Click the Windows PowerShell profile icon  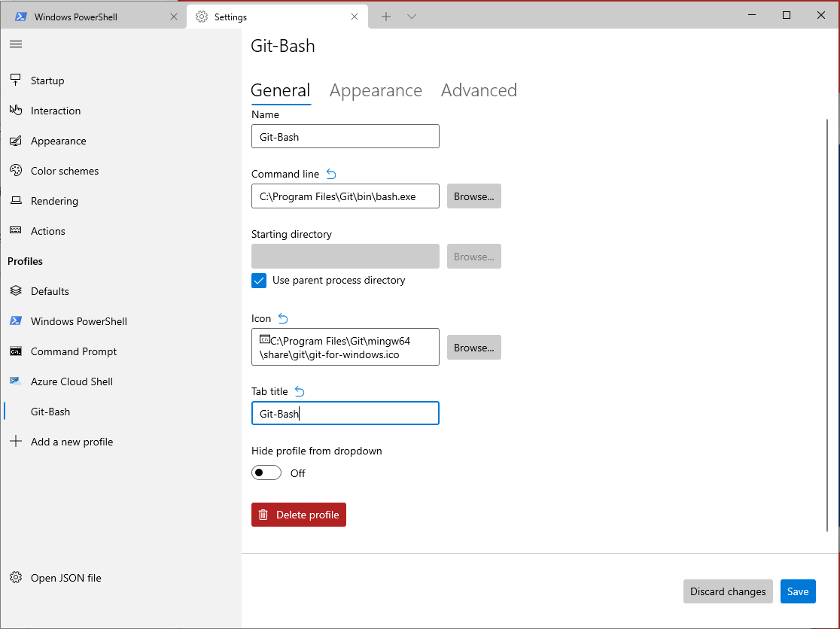tap(16, 321)
